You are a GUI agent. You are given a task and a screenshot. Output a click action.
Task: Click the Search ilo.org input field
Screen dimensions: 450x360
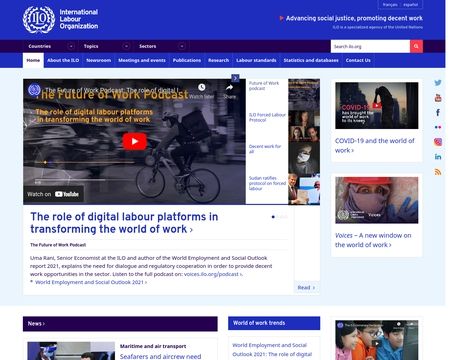[370, 46]
